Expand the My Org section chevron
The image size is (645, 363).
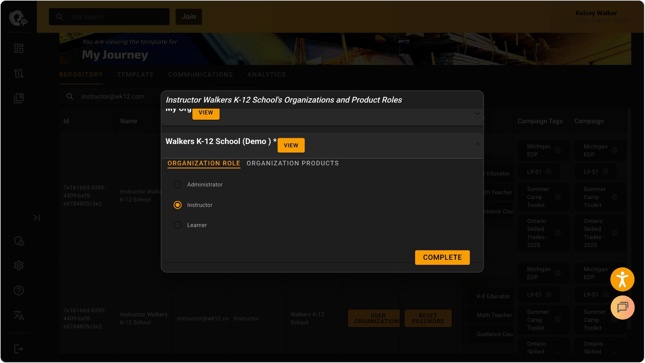(x=477, y=114)
